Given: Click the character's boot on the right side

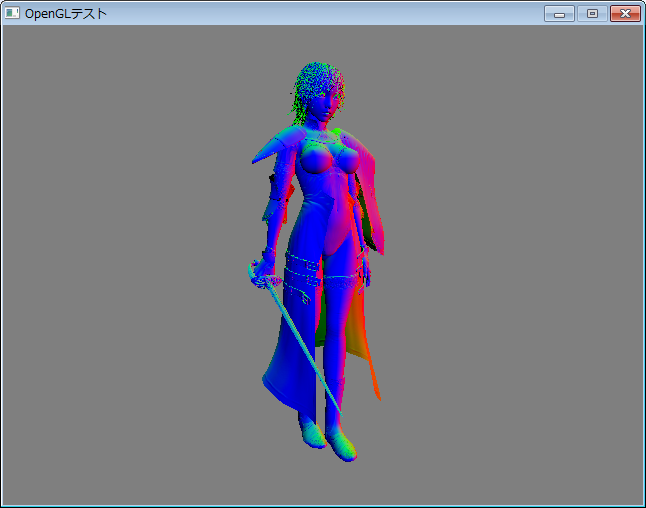Looking at the screenshot, I should pyautogui.click(x=342, y=444).
